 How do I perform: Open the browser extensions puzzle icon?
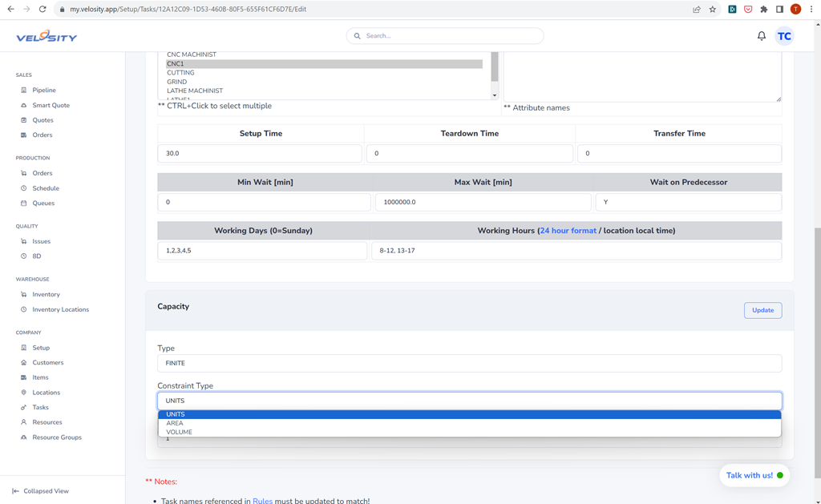coord(763,10)
